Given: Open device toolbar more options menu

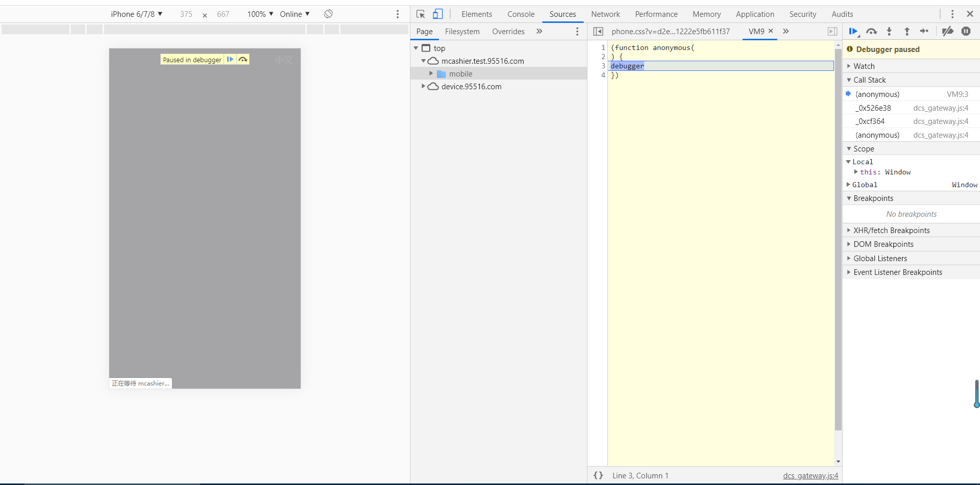Looking at the screenshot, I should pyautogui.click(x=398, y=14).
